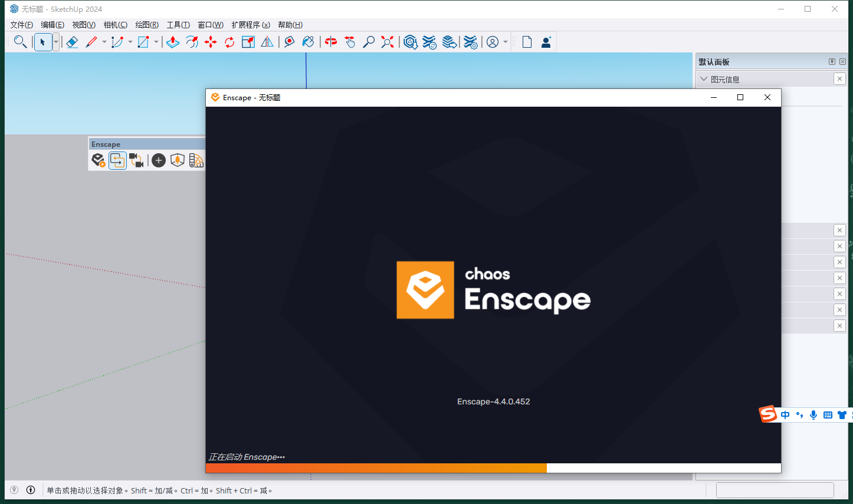Image resolution: width=853 pixels, height=504 pixels.
Task: Toggle Enscape Live Updates
Action: (118, 160)
